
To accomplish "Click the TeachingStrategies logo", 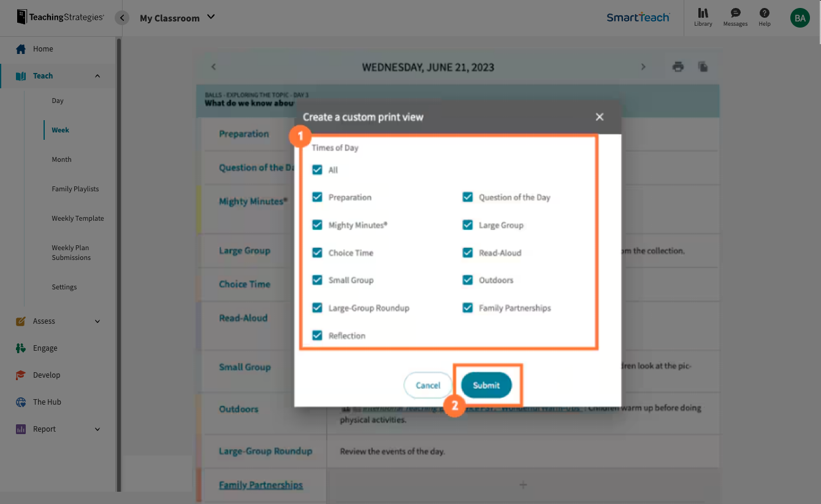I will pyautogui.click(x=59, y=17).
